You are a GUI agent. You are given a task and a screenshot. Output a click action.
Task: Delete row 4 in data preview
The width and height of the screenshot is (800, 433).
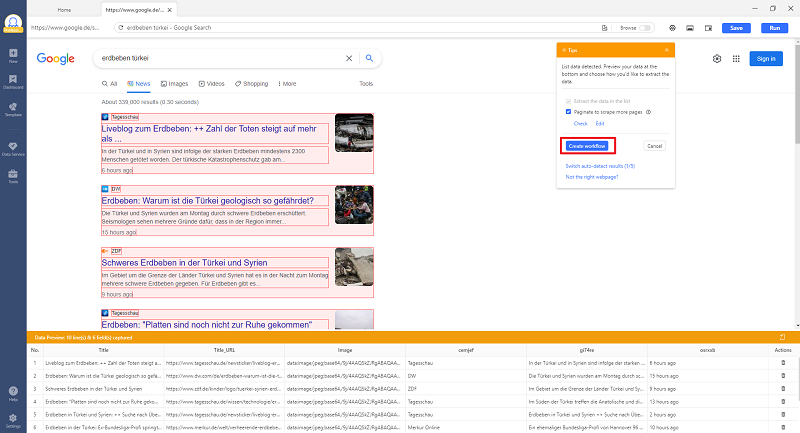pyautogui.click(x=783, y=401)
